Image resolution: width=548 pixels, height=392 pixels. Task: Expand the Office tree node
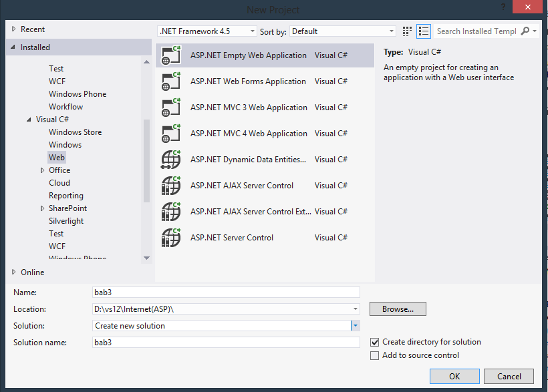(42, 170)
